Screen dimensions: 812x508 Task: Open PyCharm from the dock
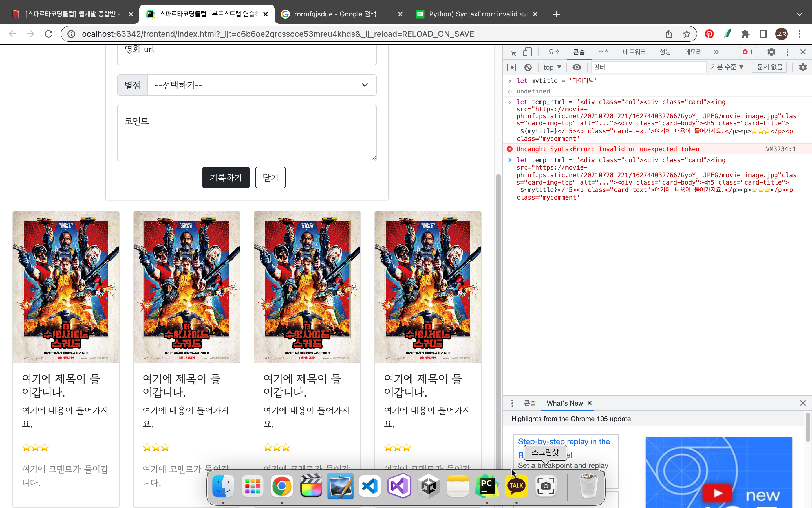(x=487, y=486)
